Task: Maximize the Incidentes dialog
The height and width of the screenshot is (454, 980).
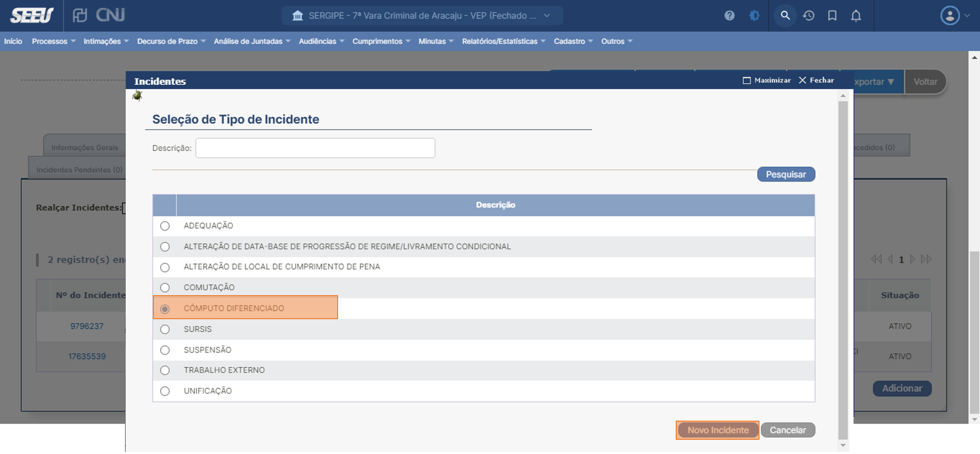Action: click(767, 80)
